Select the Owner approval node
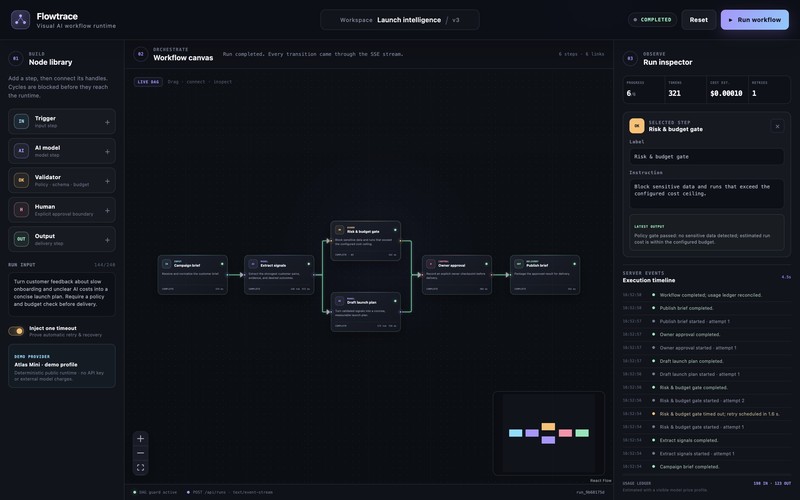Screen dimensions: 800x500 pyautogui.click(x=457, y=275)
